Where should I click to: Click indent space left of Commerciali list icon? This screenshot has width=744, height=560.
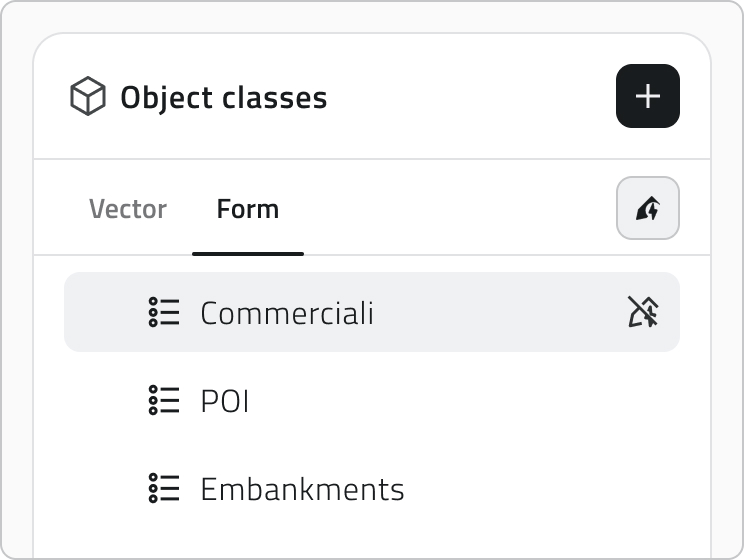click(105, 312)
